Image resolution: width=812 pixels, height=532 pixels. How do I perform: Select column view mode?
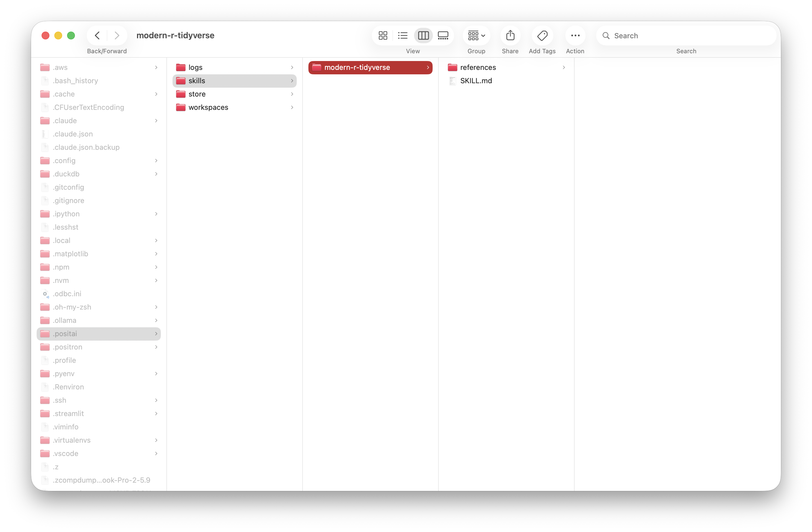(x=423, y=36)
